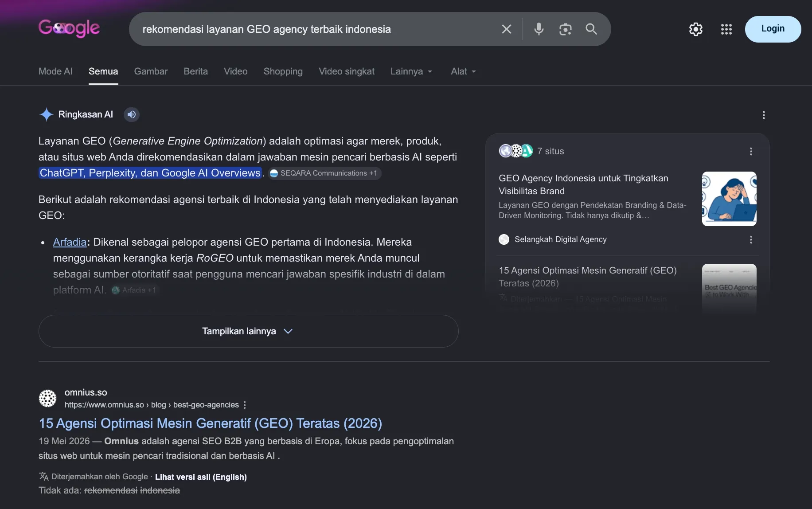Image resolution: width=812 pixels, height=509 pixels.
Task: Start voice search with microphone icon
Action: point(539,29)
